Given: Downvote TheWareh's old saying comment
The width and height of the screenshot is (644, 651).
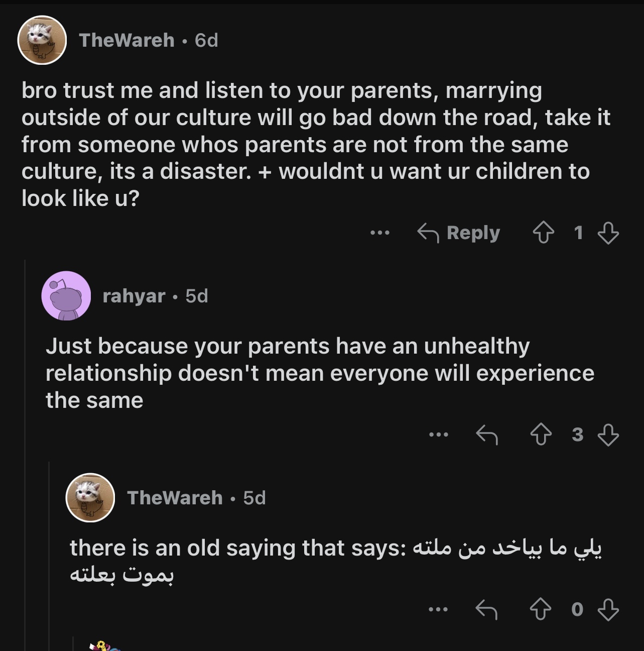Looking at the screenshot, I should click(608, 609).
